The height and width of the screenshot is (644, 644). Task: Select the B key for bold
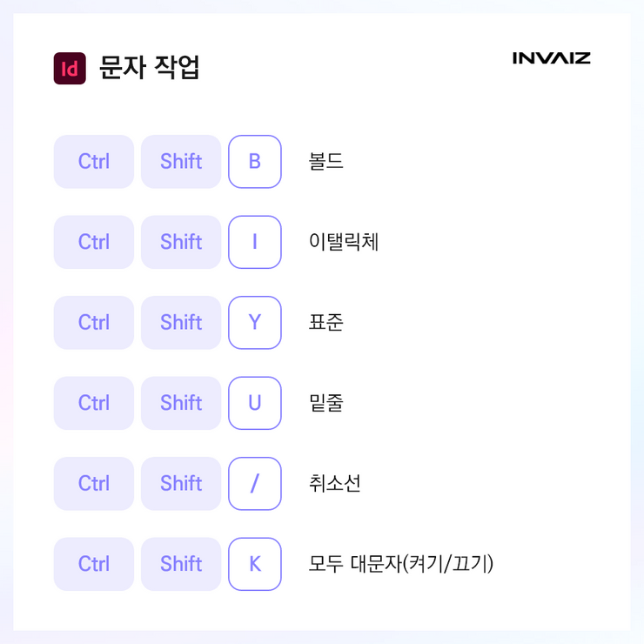[x=255, y=161]
